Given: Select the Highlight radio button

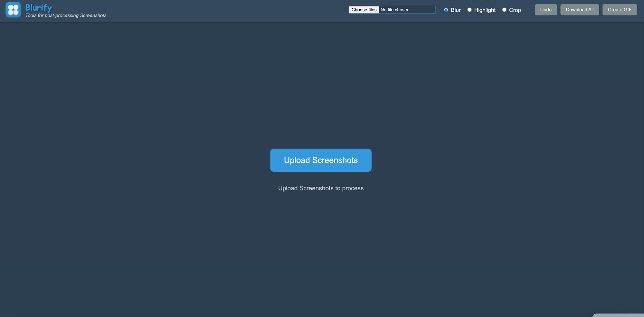Looking at the screenshot, I should (x=469, y=10).
